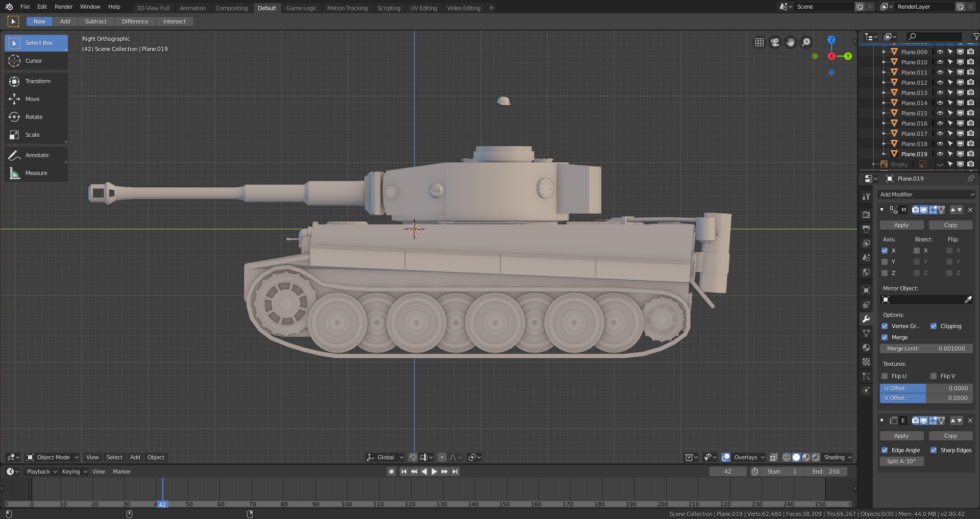Toggle the Edge Angle checkbox
This screenshot has height=519, width=980.
(885, 450)
